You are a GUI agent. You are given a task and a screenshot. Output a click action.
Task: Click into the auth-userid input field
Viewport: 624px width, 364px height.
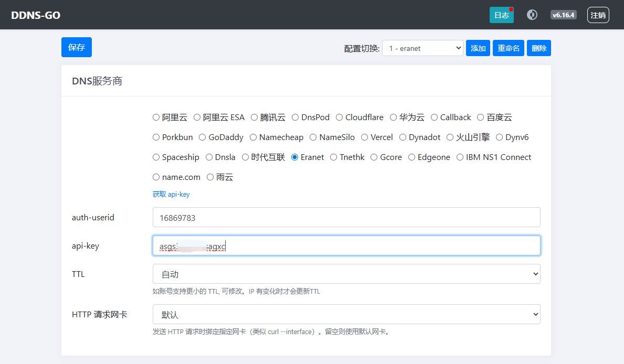click(346, 217)
